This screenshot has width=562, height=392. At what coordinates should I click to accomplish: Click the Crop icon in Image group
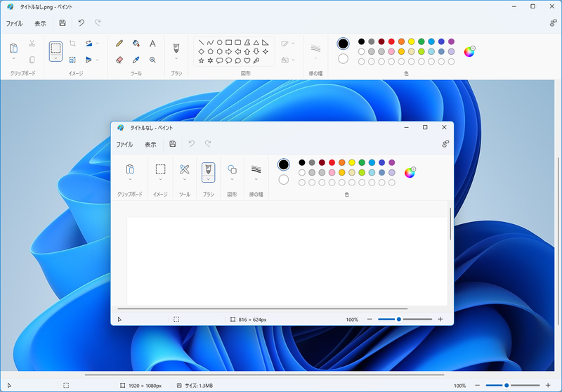point(72,44)
